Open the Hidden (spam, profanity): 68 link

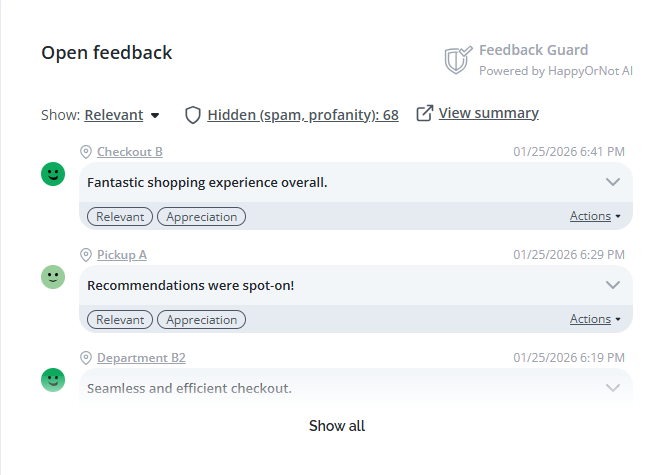point(303,115)
